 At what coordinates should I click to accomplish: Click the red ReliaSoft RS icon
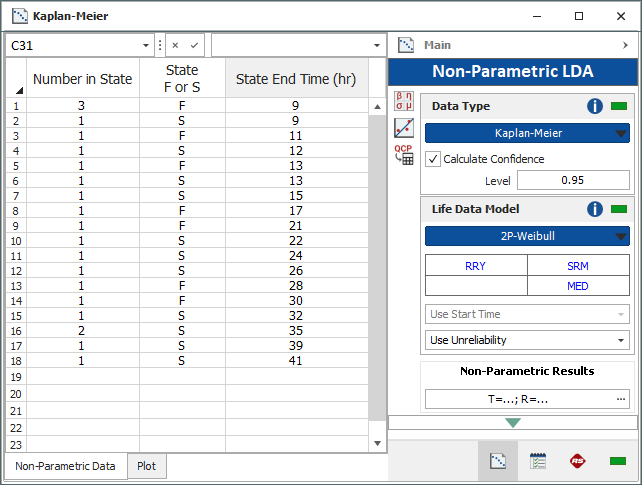577,461
